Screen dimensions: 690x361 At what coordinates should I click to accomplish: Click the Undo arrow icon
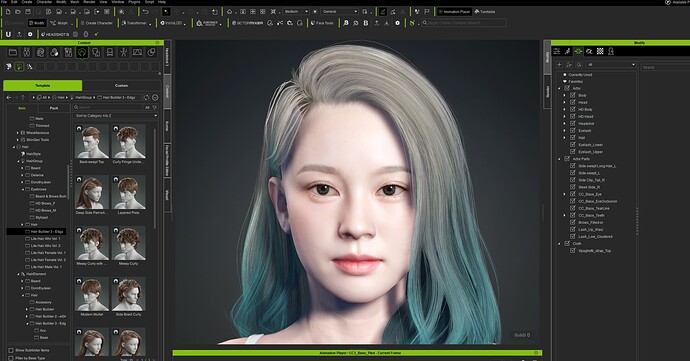pyautogui.click(x=146, y=11)
